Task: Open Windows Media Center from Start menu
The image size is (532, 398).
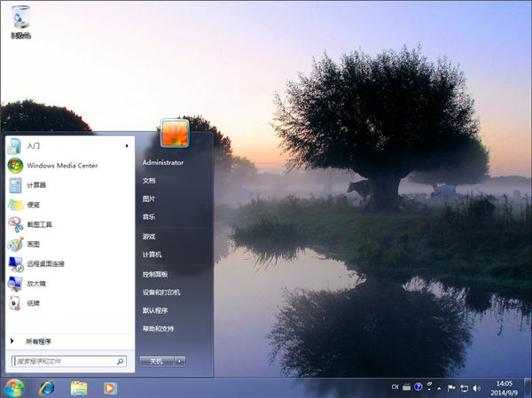Action: [61, 165]
